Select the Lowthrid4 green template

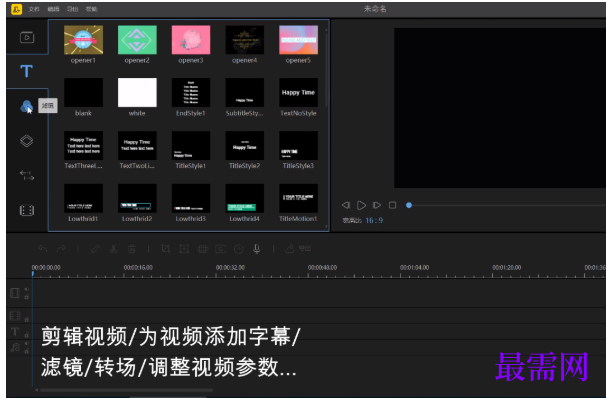point(245,198)
